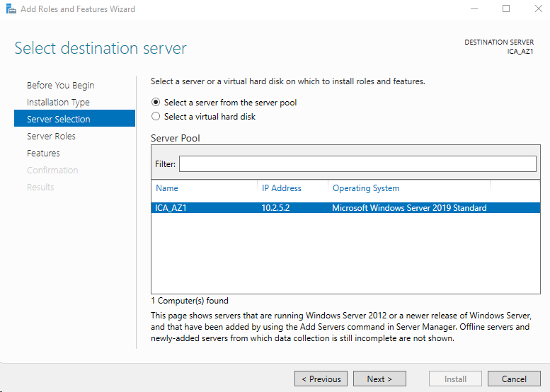Click the Next button

[379, 379]
